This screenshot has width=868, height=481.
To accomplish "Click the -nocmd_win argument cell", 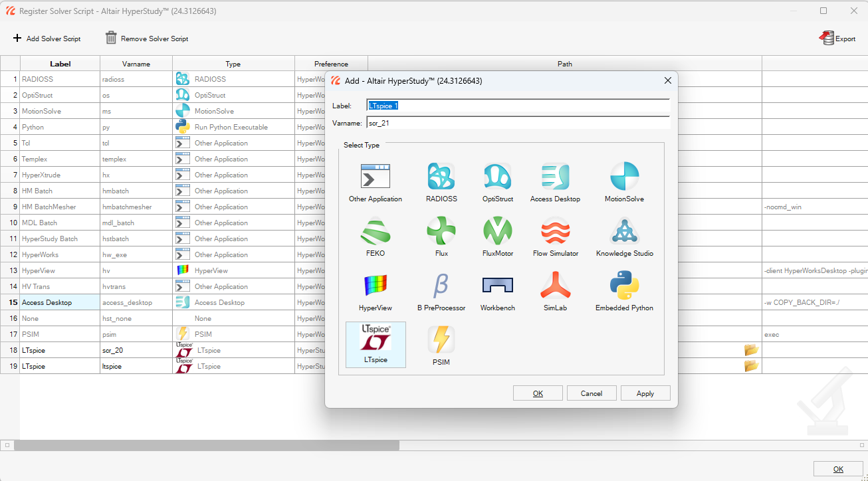I will click(x=815, y=207).
